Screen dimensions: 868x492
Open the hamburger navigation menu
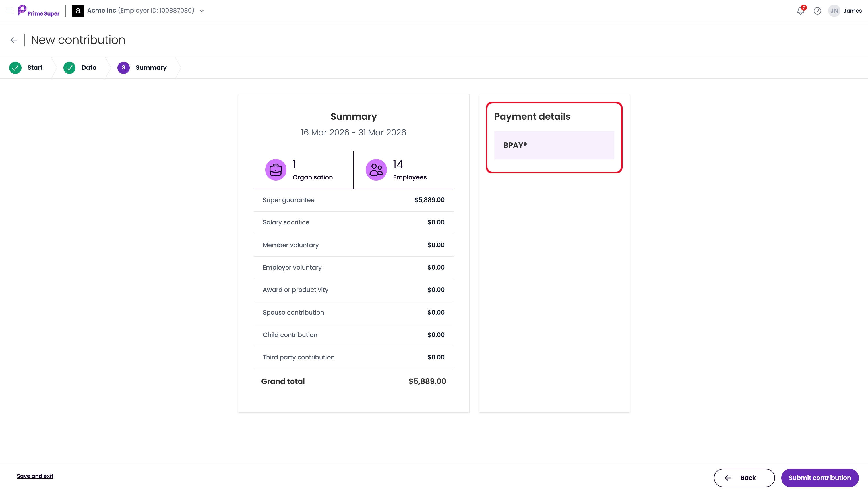click(9, 11)
